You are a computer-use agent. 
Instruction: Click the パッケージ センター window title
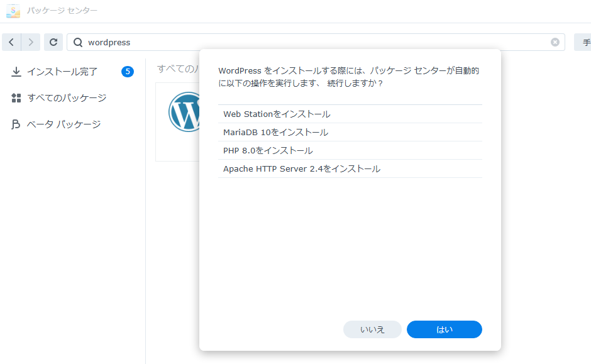tap(62, 11)
